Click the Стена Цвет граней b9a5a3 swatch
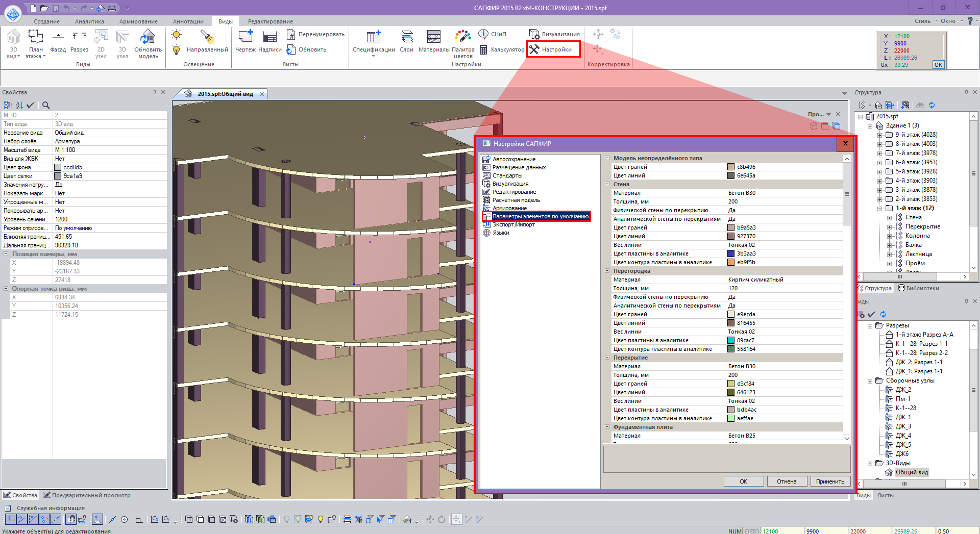The width and height of the screenshot is (980, 534). (731, 227)
